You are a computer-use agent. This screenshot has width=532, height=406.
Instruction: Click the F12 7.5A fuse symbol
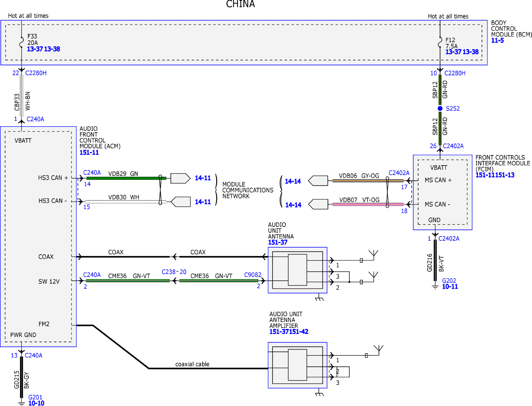pyautogui.click(x=440, y=42)
